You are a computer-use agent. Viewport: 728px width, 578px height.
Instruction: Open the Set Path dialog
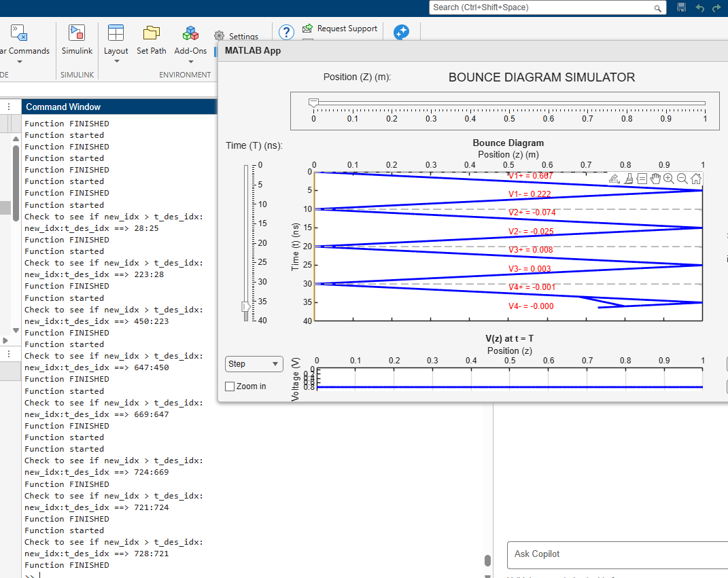151,40
